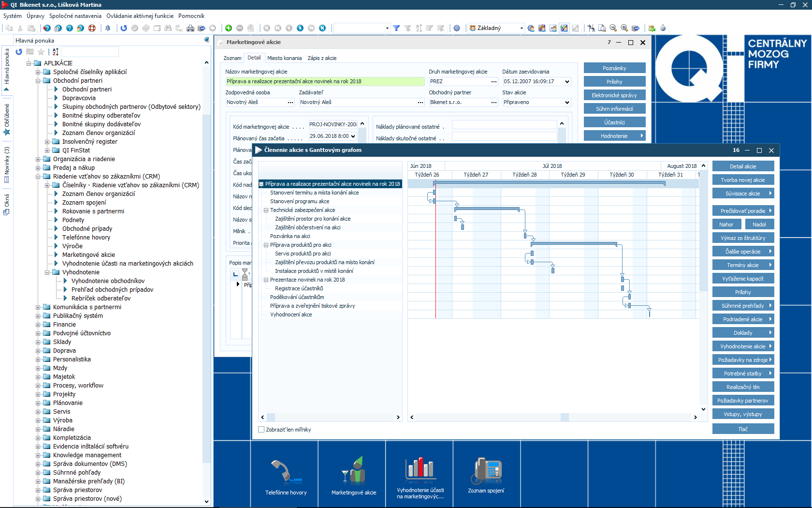Open the Spoločné nastavenia menu
The width and height of the screenshot is (812, 508).
(x=75, y=16)
